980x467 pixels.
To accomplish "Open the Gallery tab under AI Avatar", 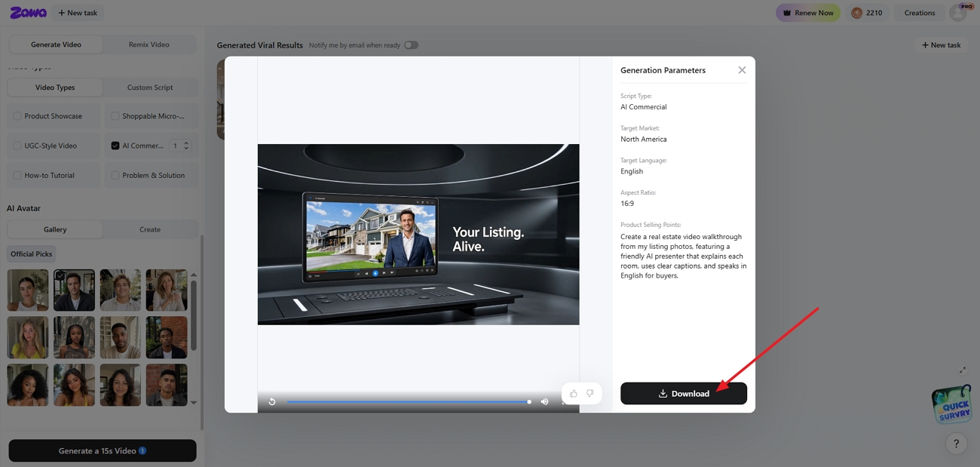I will pyautogui.click(x=55, y=229).
